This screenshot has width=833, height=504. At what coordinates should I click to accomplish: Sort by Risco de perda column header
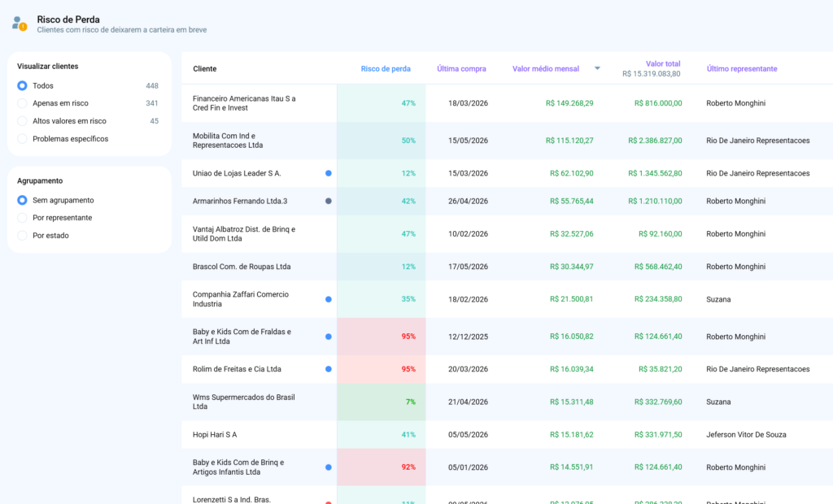[386, 68]
